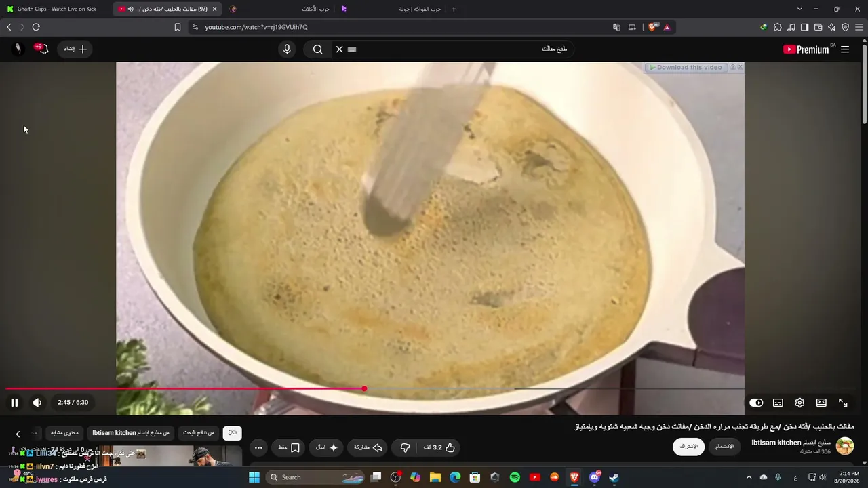
Task: Reload the current page
Action: click(36, 27)
